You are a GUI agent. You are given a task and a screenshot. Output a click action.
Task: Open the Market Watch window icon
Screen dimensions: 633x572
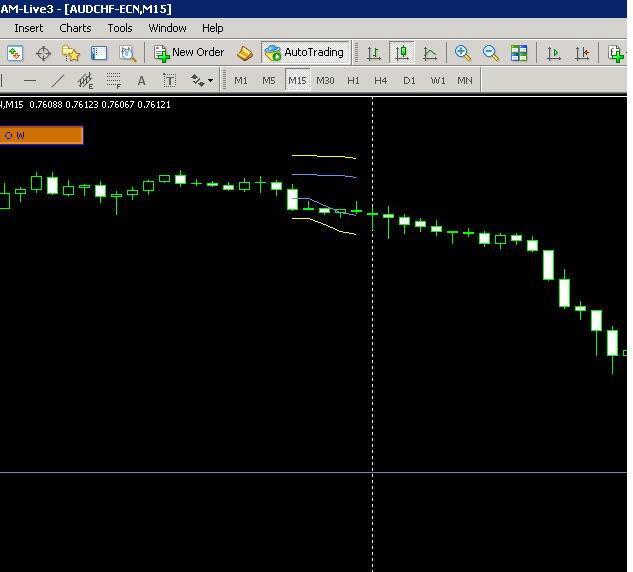pos(15,53)
